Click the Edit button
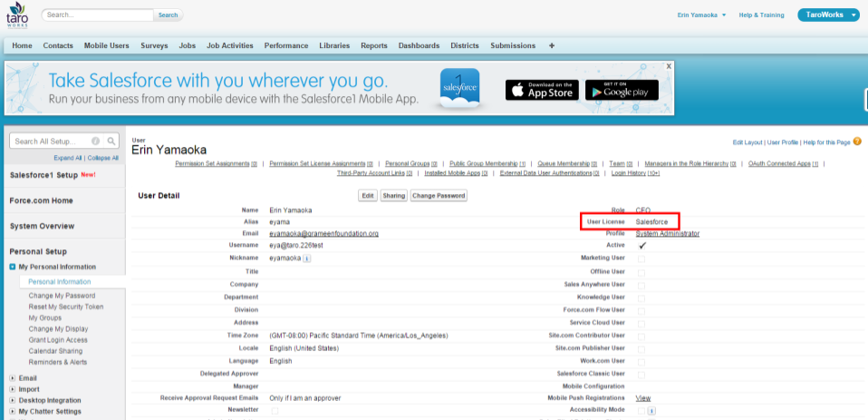 pyautogui.click(x=368, y=196)
